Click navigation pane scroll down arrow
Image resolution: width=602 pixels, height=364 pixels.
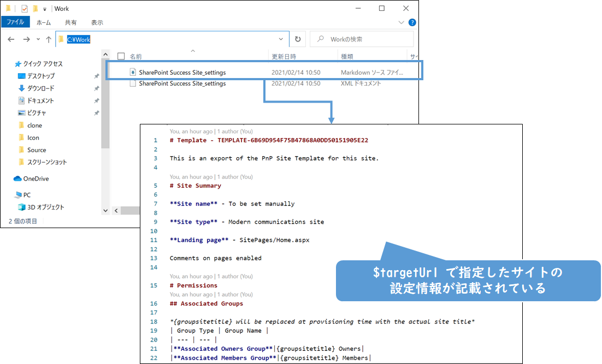click(x=105, y=211)
